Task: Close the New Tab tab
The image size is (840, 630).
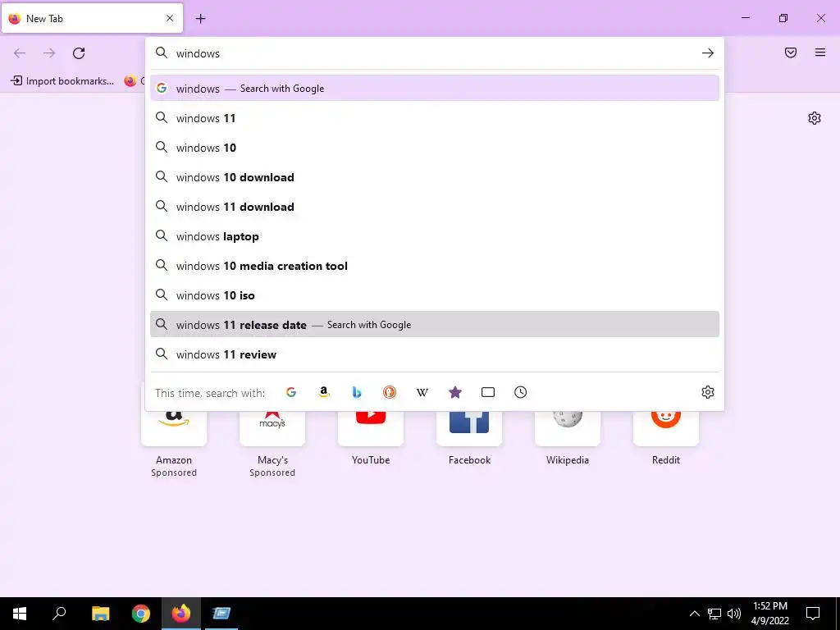Action: (x=170, y=18)
